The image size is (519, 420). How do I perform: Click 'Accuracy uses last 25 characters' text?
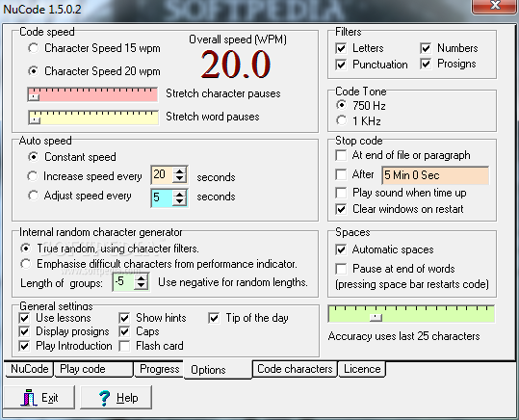[x=403, y=336]
